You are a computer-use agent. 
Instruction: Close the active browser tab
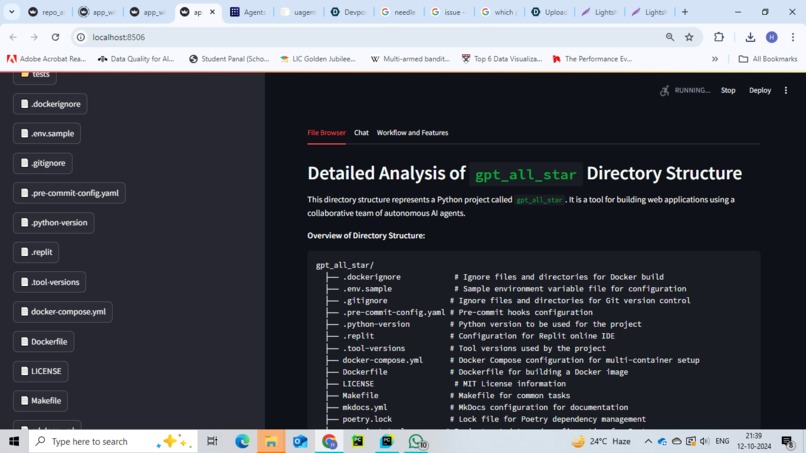(x=212, y=12)
